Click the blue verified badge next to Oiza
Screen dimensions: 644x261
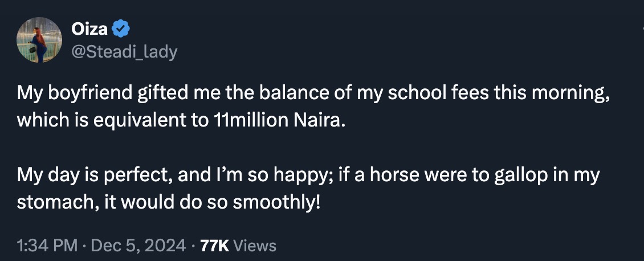121,28
